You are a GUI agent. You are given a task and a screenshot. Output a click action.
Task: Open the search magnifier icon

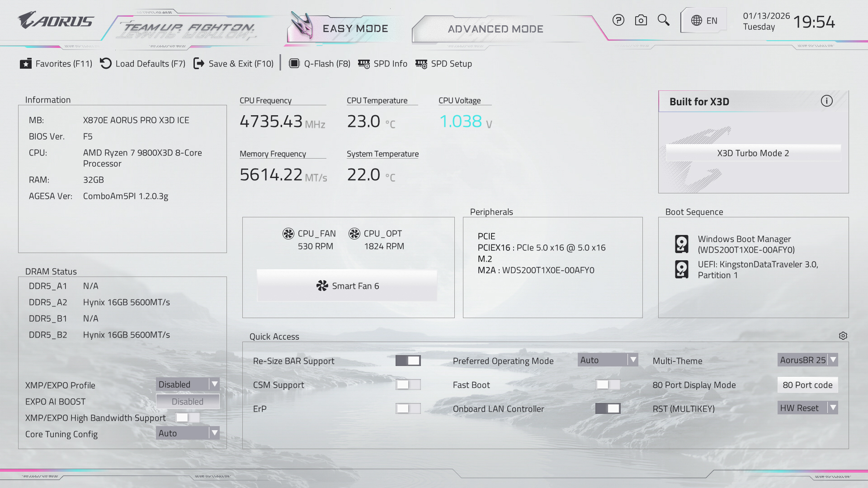663,20
